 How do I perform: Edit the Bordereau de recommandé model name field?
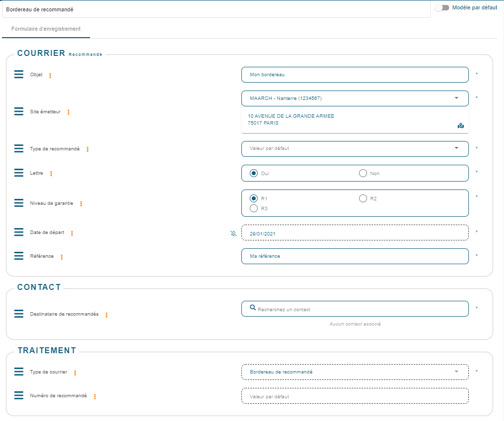(x=216, y=9)
